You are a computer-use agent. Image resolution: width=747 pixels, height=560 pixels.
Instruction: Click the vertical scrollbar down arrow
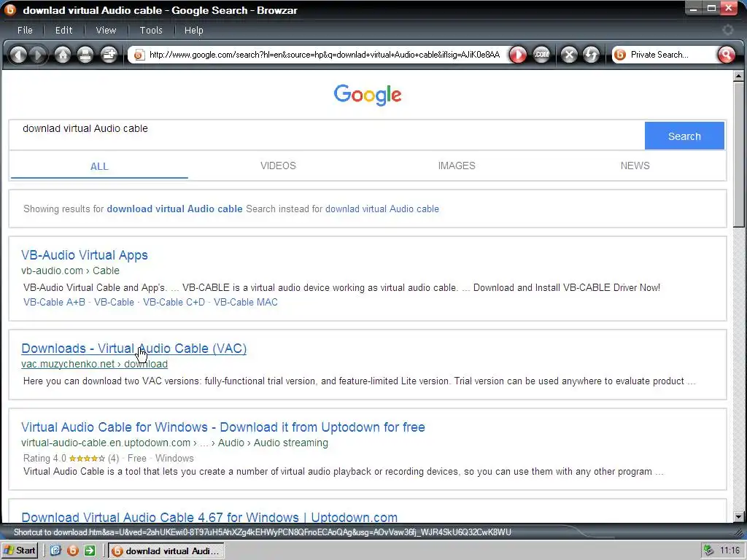pos(738,516)
